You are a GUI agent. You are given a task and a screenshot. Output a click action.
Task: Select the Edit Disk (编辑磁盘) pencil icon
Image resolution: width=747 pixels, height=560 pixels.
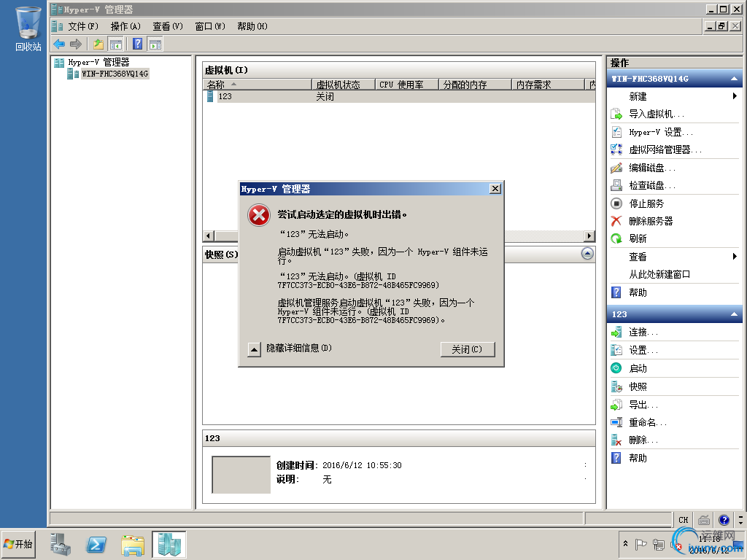coord(616,168)
